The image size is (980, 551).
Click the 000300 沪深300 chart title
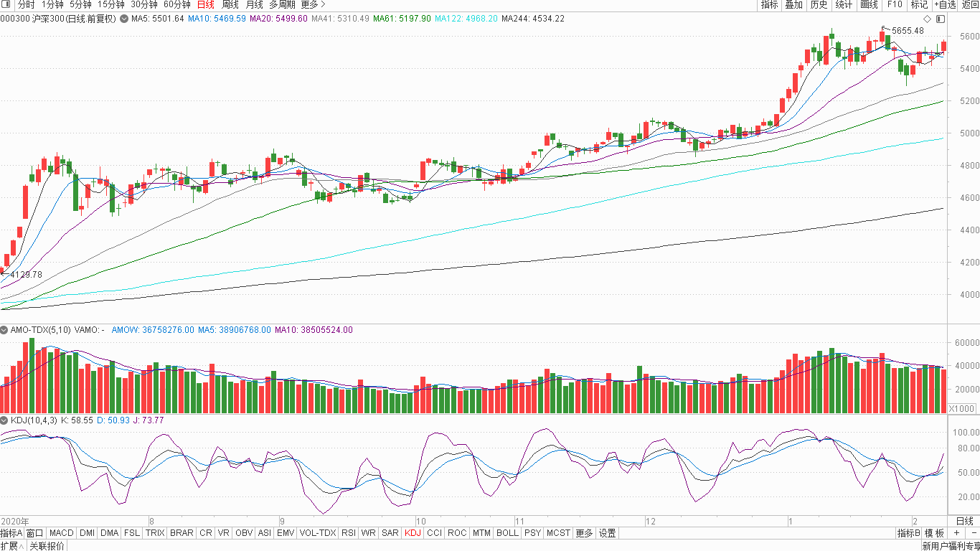click(58, 19)
